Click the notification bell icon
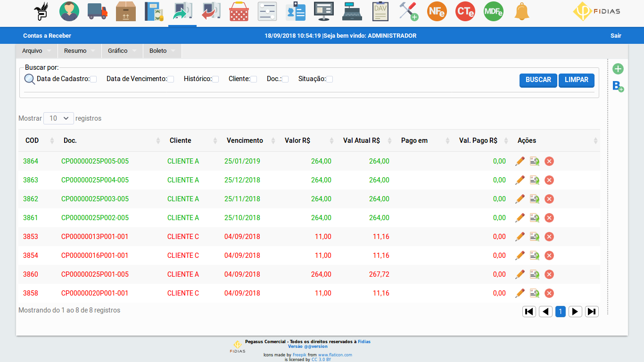 pos(521,13)
